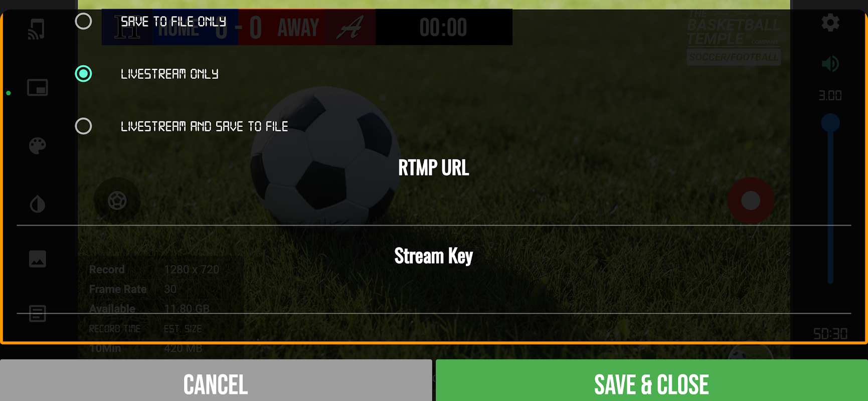Open the settings gear icon
Screen dimensions: 868x401
tap(830, 23)
